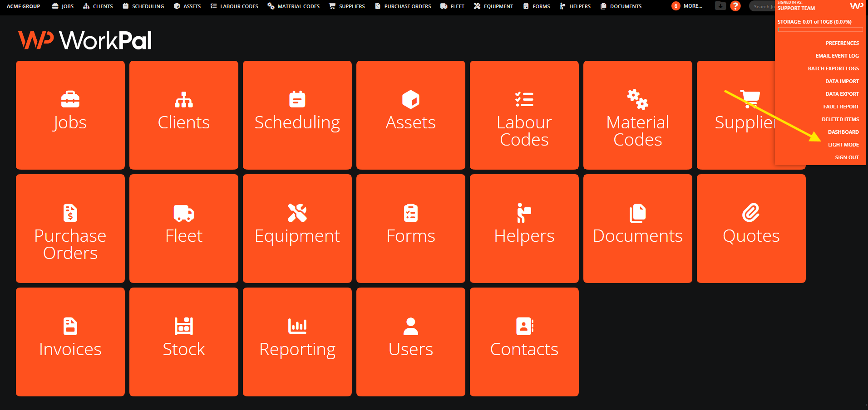
Task: Sign out of the account
Action: [x=847, y=157]
